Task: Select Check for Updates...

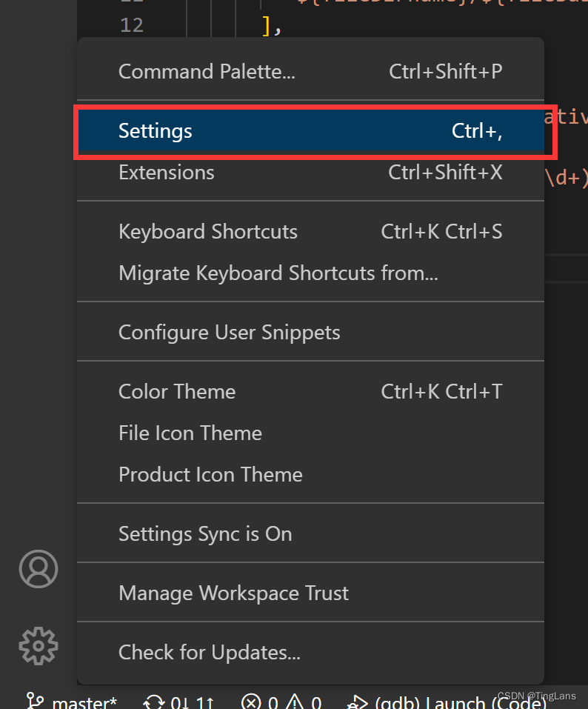Action: click(310, 653)
